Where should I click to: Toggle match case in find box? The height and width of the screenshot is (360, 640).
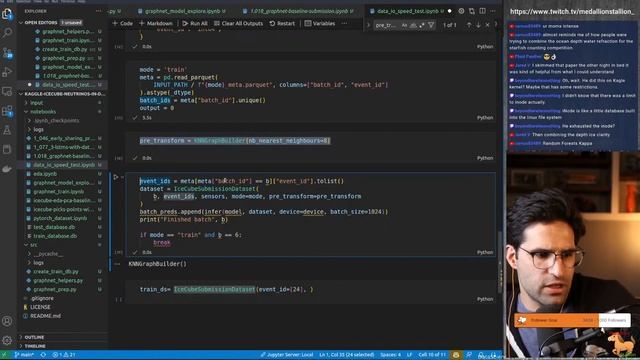click(x=404, y=25)
